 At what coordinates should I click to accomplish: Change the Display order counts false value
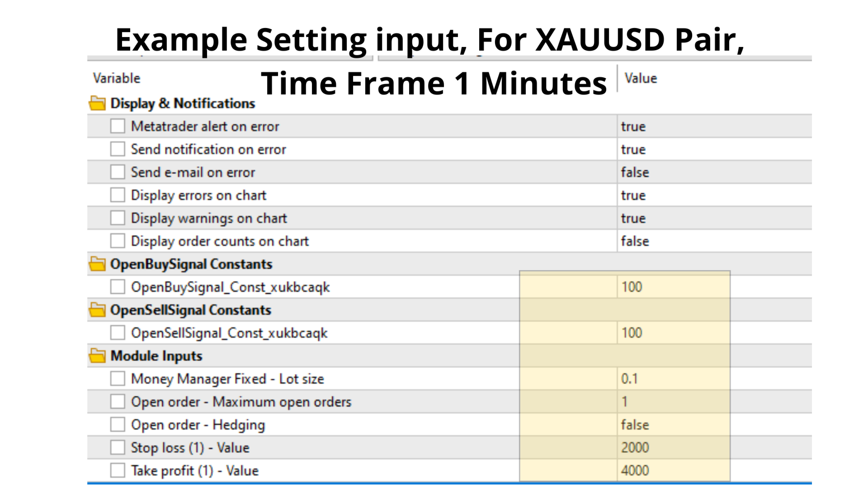tap(714, 241)
